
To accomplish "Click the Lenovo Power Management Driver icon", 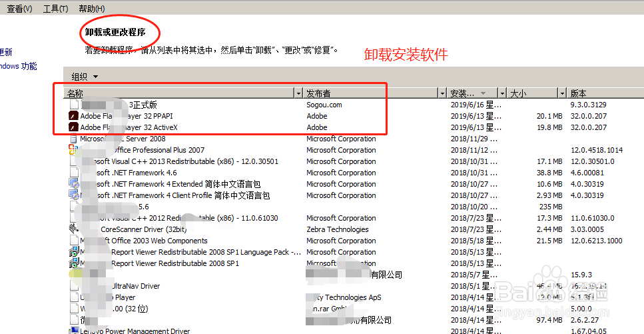I will pos(73,330).
